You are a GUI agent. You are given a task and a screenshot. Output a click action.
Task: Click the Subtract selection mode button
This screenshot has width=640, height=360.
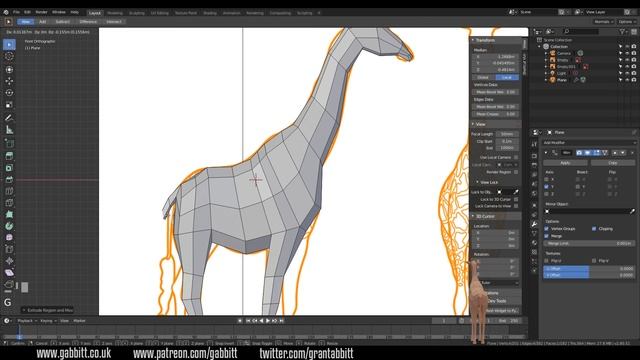62,22
